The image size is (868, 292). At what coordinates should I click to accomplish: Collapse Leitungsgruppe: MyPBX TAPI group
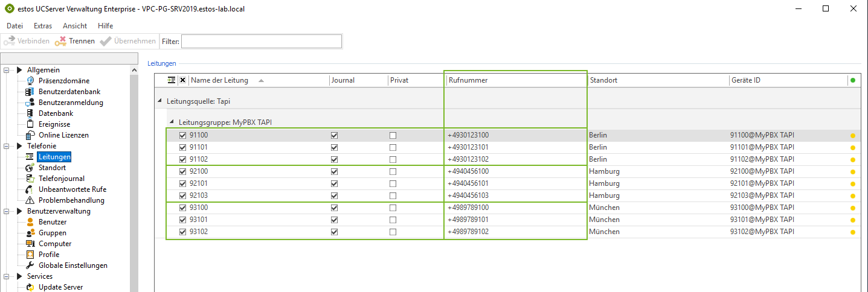click(x=172, y=122)
